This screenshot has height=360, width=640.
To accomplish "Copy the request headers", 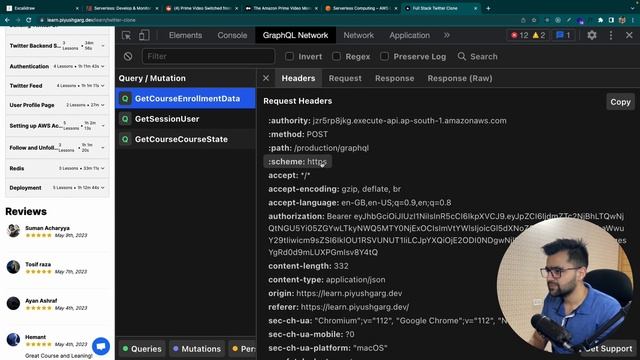I will coord(620,102).
